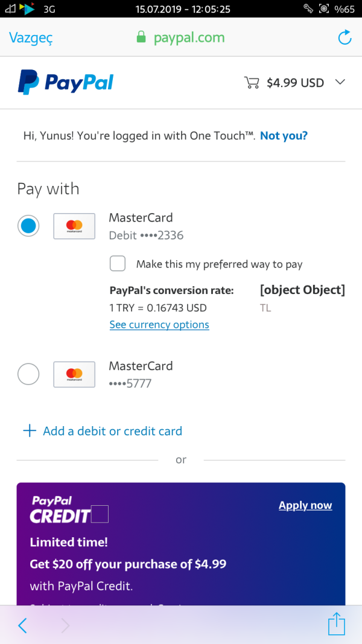Tap the browser back arrow
This screenshot has width=362, height=644.
click(x=22, y=626)
